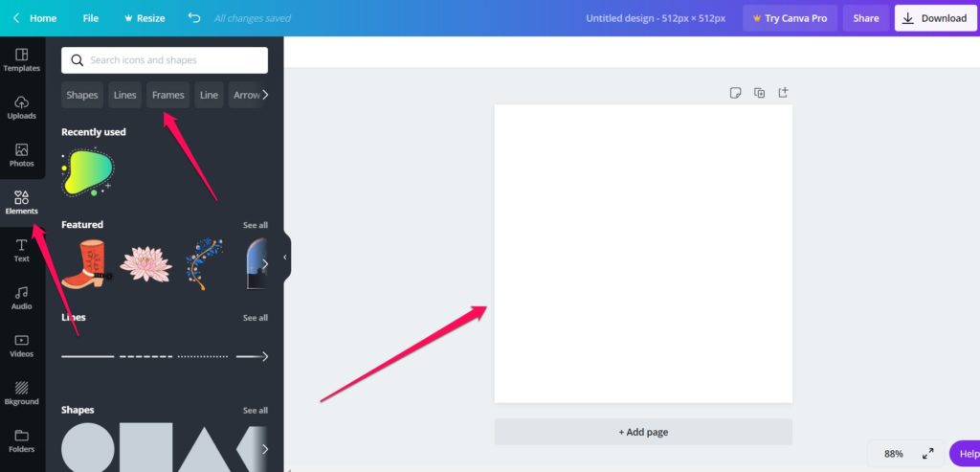Screen dimensions: 980x472
Task: Insert the cowboy boot element
Action: coord(87,264)
